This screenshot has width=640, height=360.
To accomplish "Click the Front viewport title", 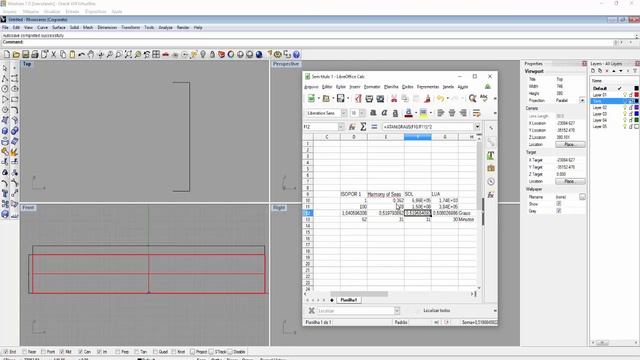I will 28,208.
